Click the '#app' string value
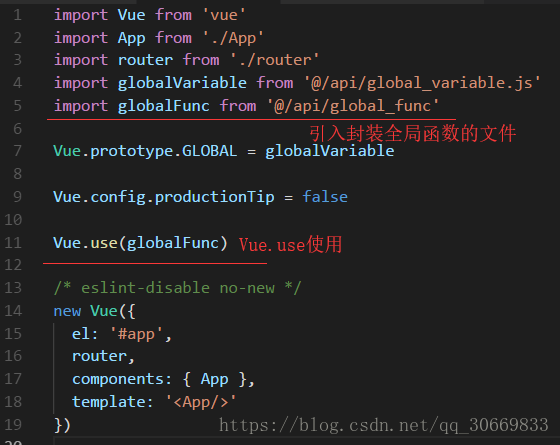Image resolution: width=560 pixels, height=445 pixels. pyautogui.click(x=136, y=334)
